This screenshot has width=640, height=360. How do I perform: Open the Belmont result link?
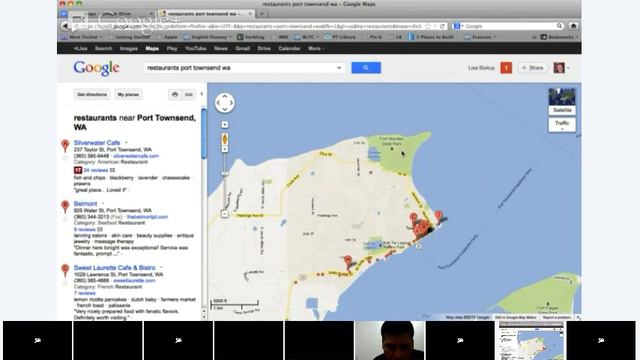pos(85,204)
